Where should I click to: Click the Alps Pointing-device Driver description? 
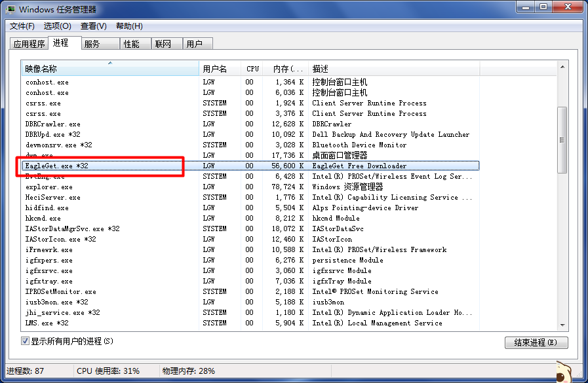pos(365,208)
